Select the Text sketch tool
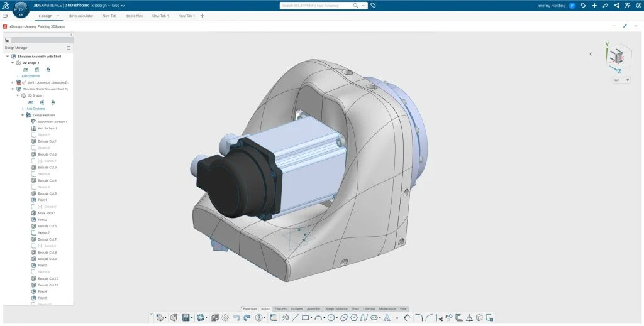This screenshot has height=326, width=644. coord(387,318)
